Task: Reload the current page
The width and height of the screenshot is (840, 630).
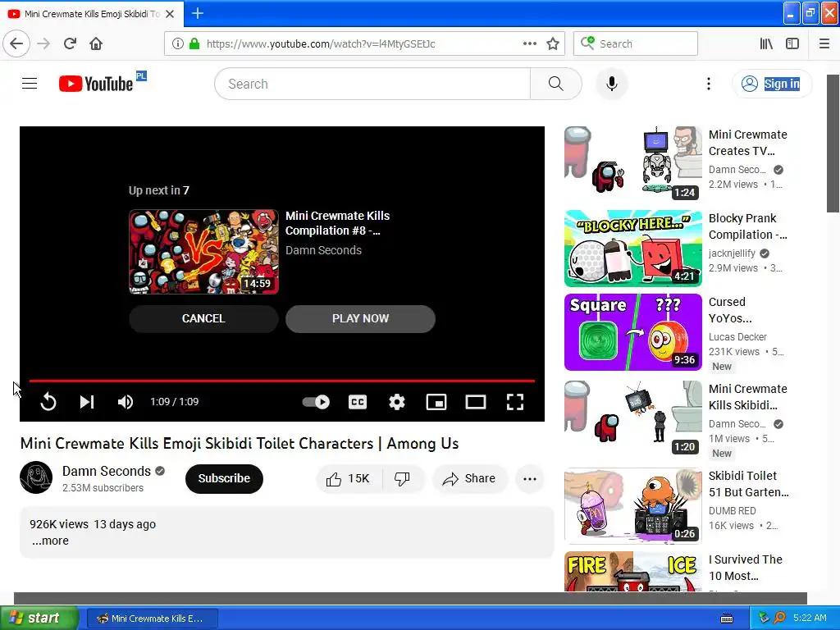Action: point(70,43)
